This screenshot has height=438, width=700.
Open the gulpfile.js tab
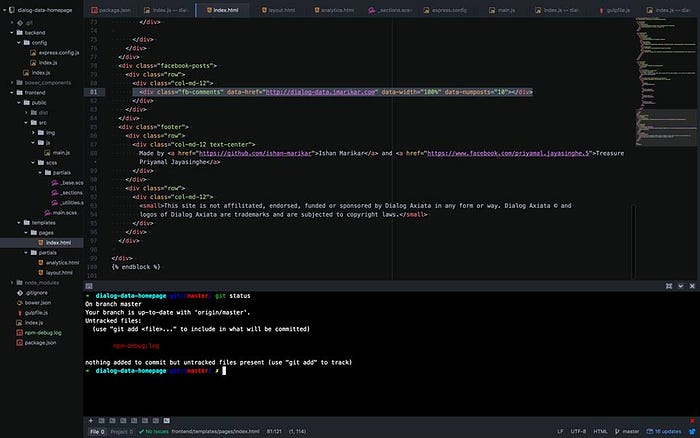[x=615, y=10]
